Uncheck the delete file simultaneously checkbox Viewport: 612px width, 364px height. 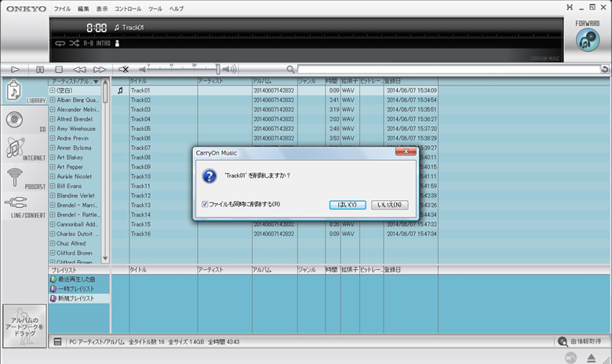pyautogui.click(x=204, y=205)
